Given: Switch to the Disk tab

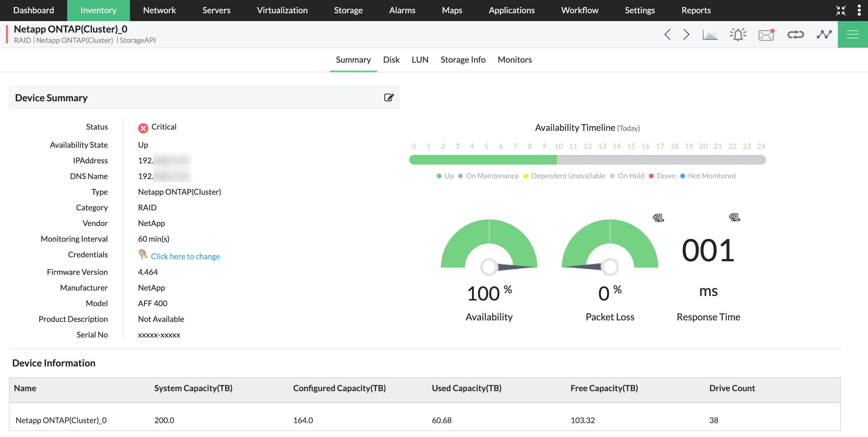Looking at the screenshot, I should pyautogui.click(x=391, y=60).
